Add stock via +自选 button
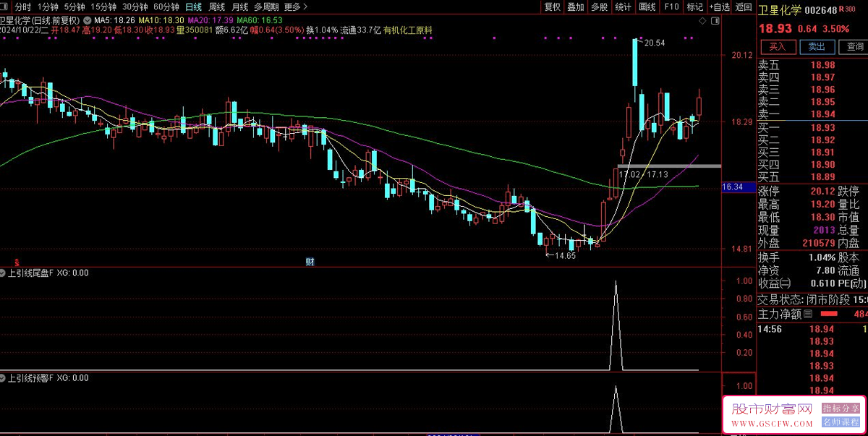 tap(719, 7)
